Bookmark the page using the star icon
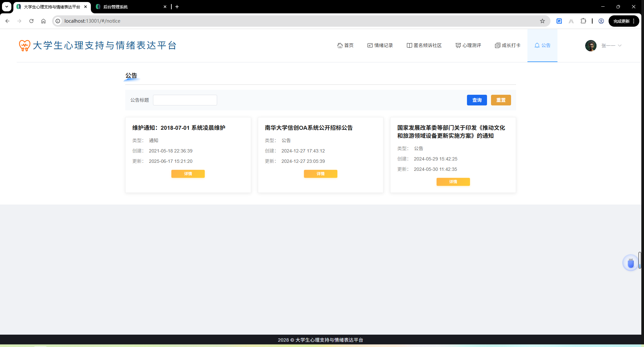This screenshot has width=644, height=347. tap(542, 21)
